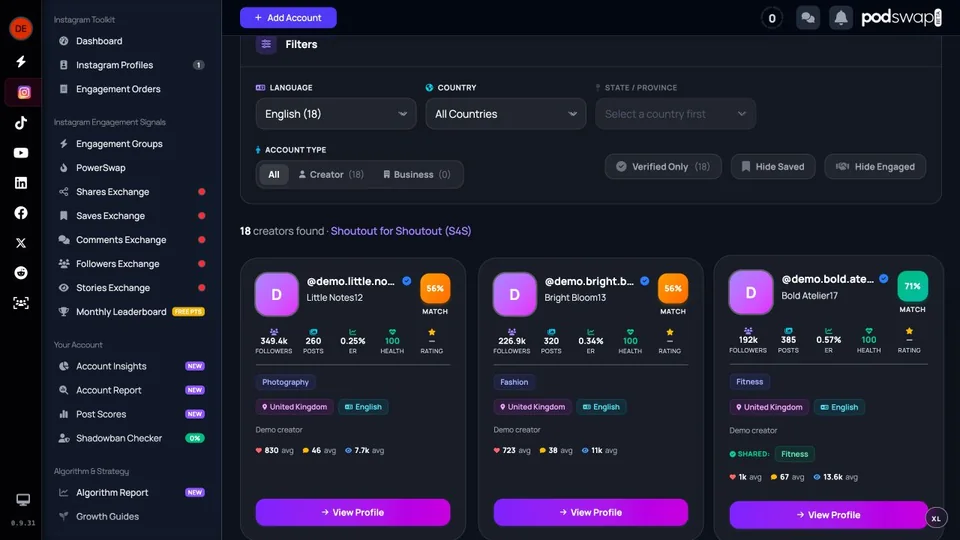Switch to the Reddit platform icon
The width and height of the screenshot is (960, 540).
pyautogui.click(x=21, y=272)
